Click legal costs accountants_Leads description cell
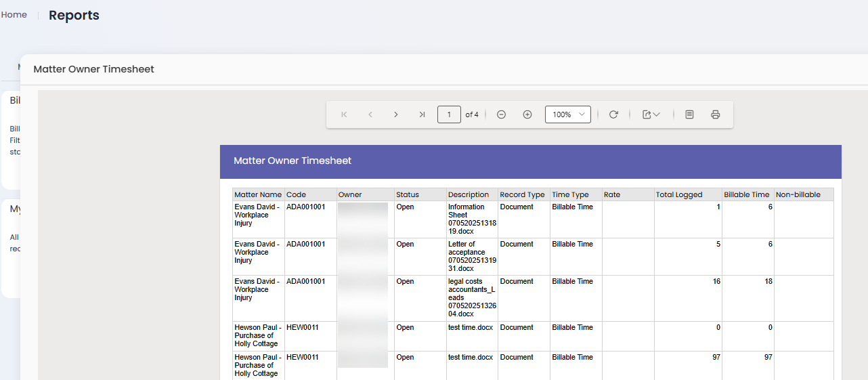 (x=472, y=297)
